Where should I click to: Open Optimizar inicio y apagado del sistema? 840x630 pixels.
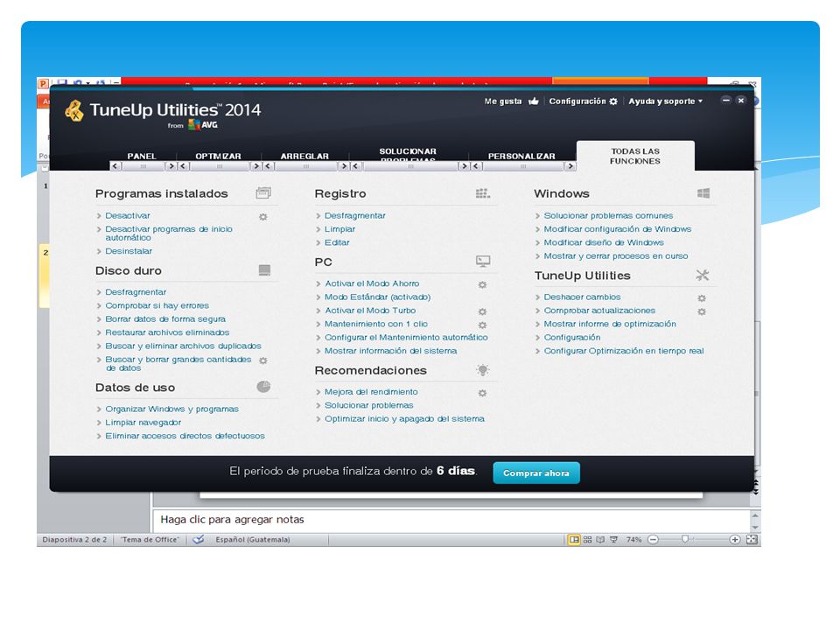pos(404,418)
